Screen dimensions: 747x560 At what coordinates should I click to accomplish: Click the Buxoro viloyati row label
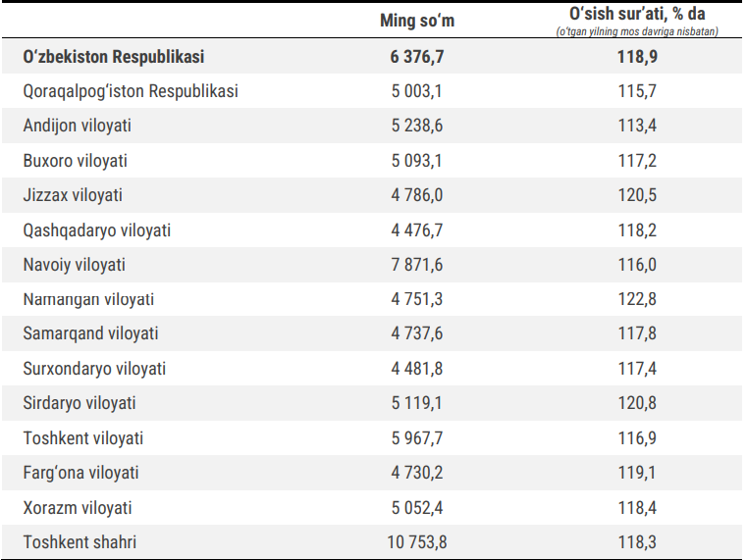tap(76, 161)
